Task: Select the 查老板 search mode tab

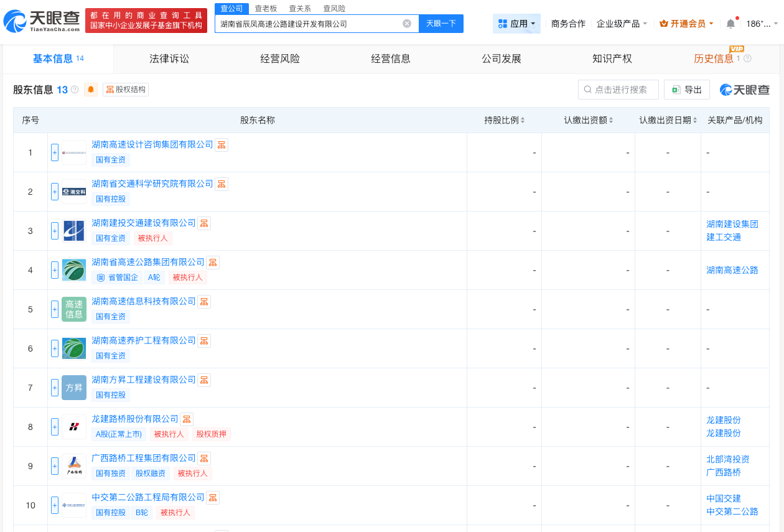Action: [266, 8]
